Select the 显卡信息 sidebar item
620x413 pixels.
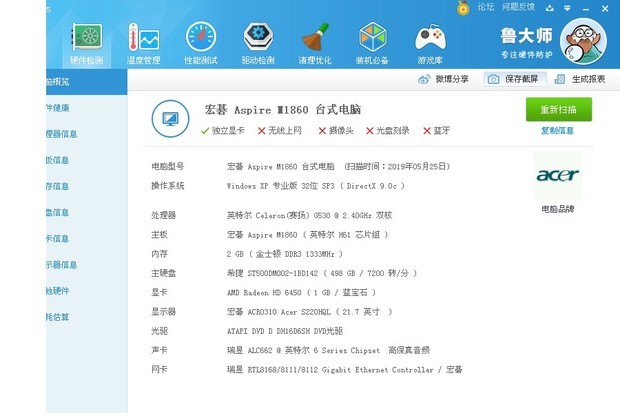pos(87,238)
